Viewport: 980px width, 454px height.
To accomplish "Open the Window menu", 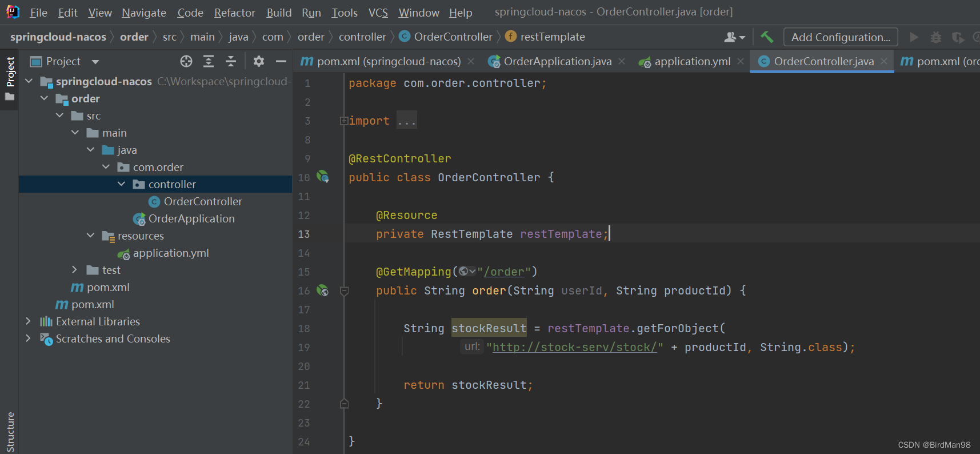I will (x=419, y=13).
